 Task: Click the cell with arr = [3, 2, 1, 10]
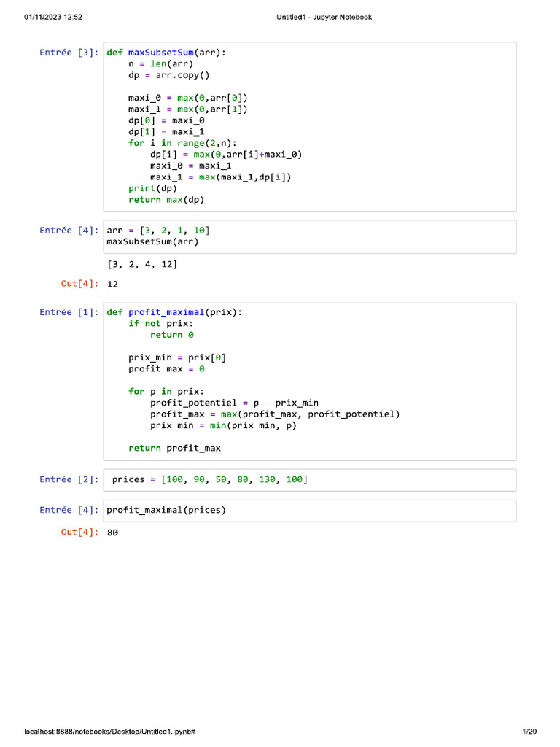309,237
